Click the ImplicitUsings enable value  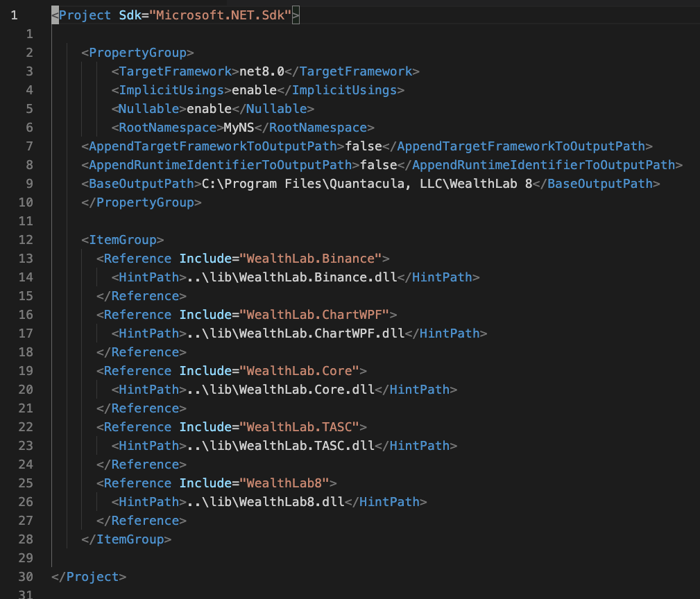(254, 90)
